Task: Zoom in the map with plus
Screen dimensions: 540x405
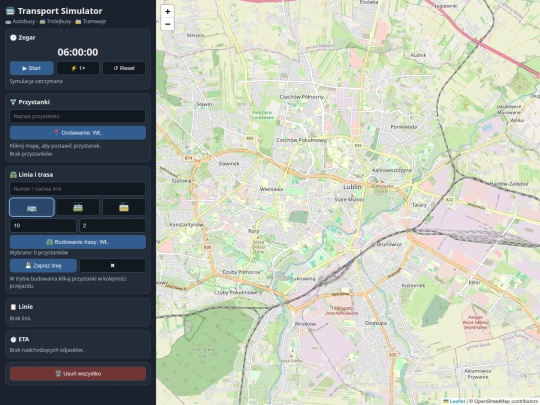Action: coord(167,11)
